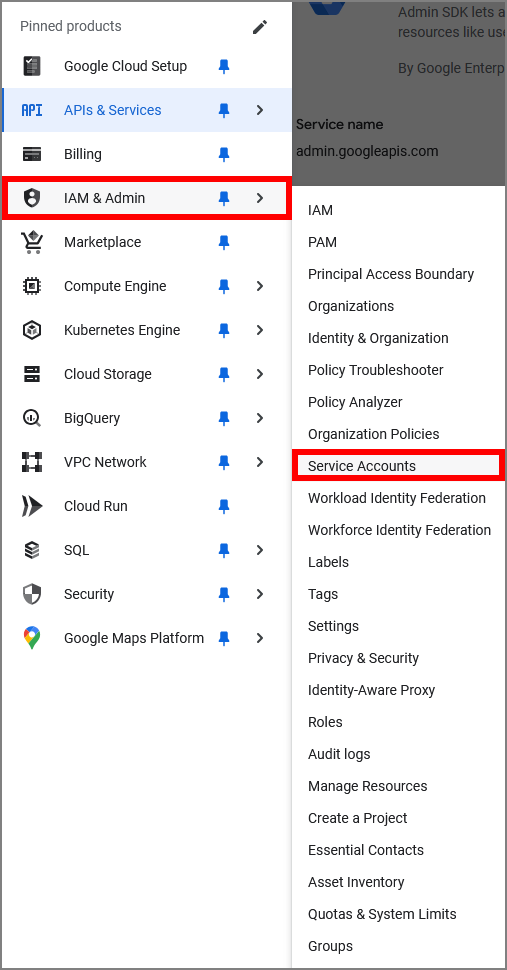Screen dimensions: 507x970
Task: Click the Billing credit card icon
Action: point(32,154)
